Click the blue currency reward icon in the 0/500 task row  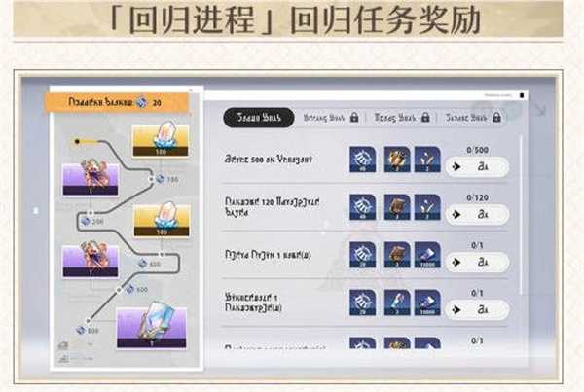(362, 160)
